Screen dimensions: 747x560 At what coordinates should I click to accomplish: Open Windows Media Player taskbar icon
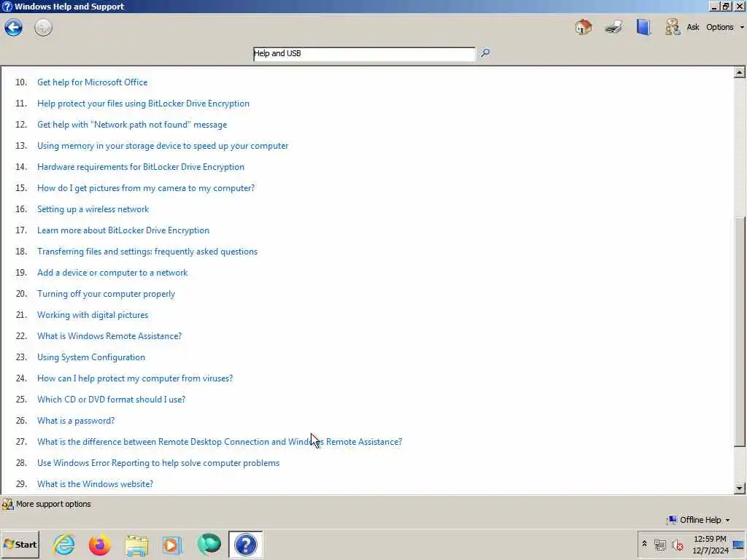coord(172,545)
